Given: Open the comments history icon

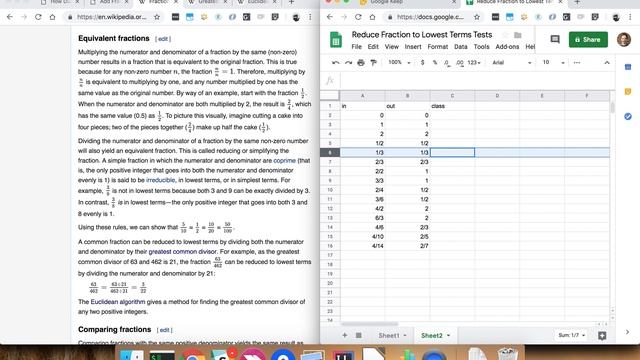Looking at the screenshot, I should [x=555, y=40].
